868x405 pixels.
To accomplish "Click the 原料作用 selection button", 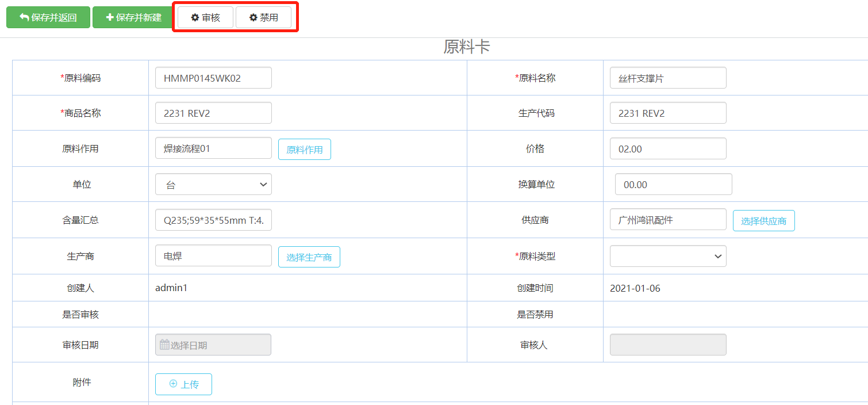I will [x=304, y=150].
